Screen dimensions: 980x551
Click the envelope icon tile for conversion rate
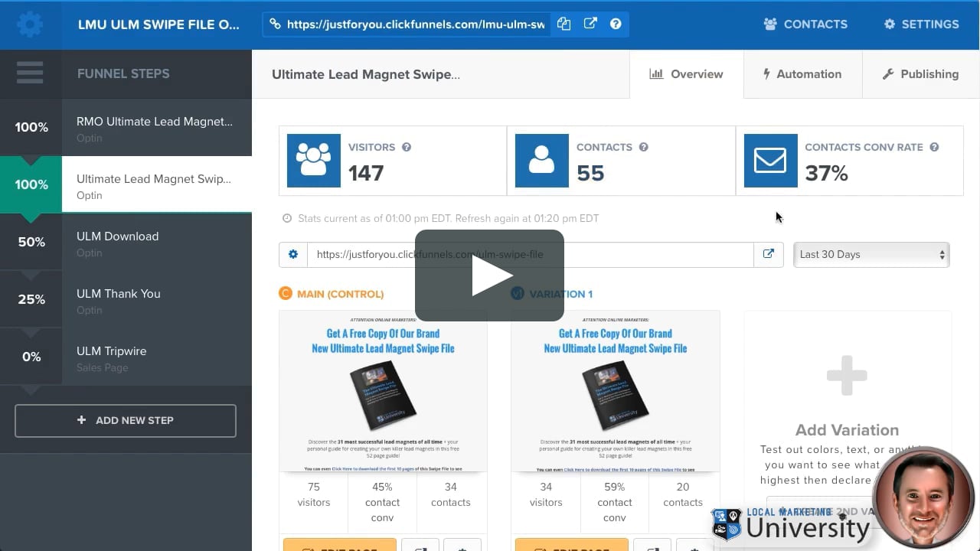pos(770,161)
